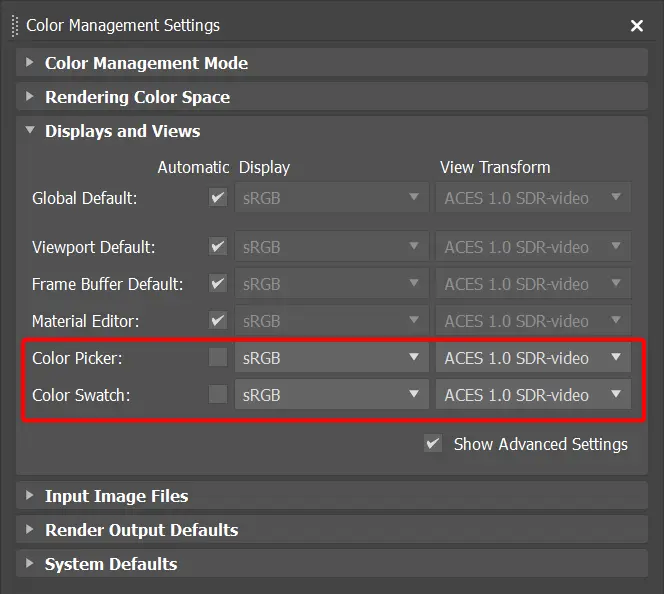Uncheck Automatic for Viewport Default
This screenshot has height=594, width=664.
tap(218, 246)
